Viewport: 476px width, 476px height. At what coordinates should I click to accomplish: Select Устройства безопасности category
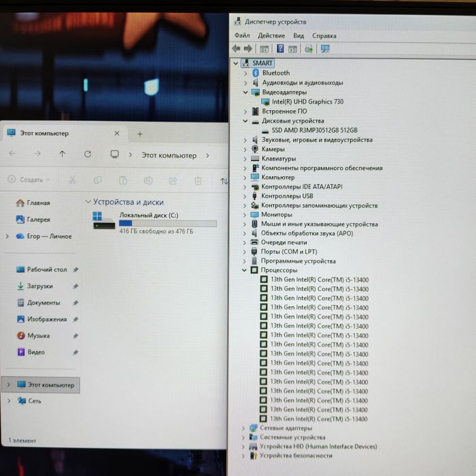coord(296,456)
